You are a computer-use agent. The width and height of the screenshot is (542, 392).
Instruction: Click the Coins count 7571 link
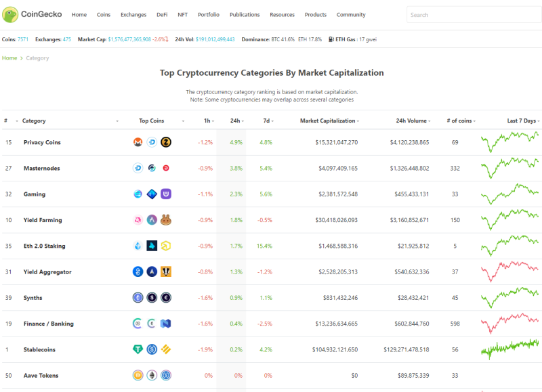23,39
